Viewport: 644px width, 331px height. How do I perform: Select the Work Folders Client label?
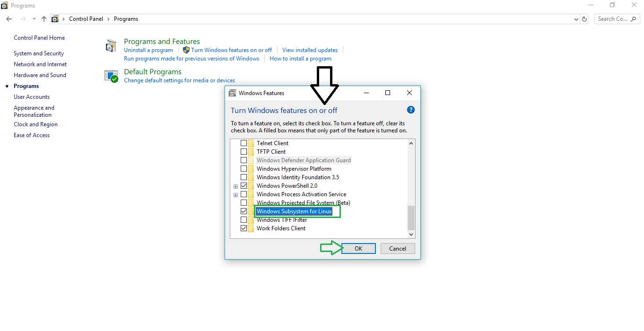click(x=281, y=228)
